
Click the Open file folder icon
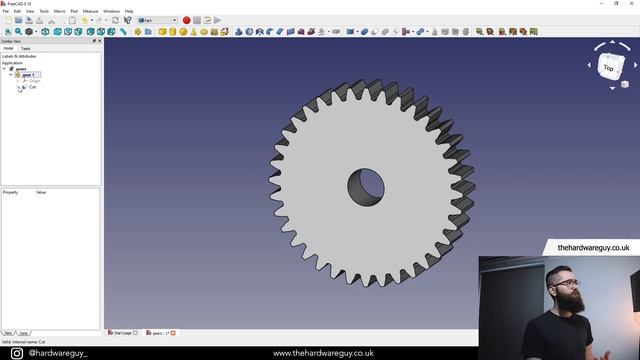pyautogui.click(x=18, y=20)
